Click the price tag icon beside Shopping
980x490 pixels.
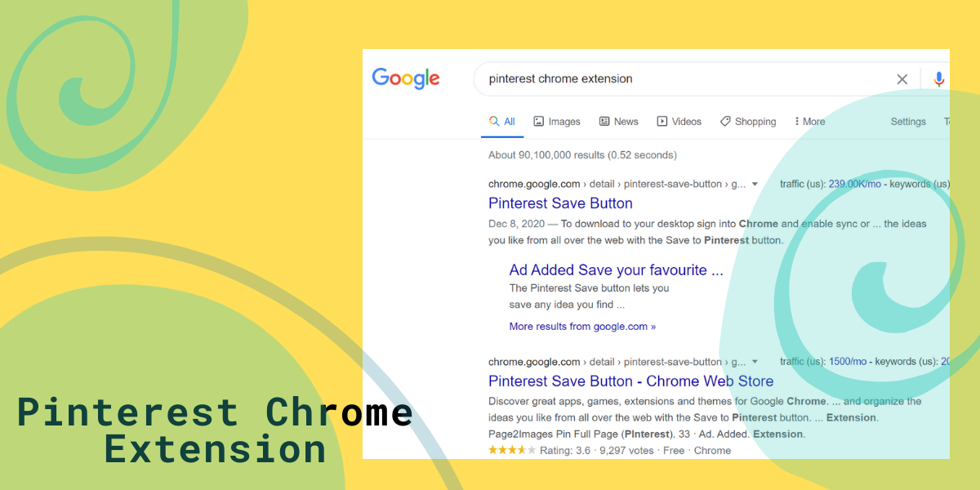pyautogui.click(x=725, y=122)
